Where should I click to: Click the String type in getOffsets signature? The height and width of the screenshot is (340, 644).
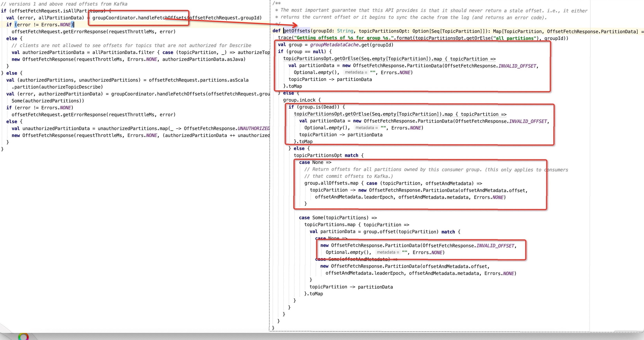point(345,31)
